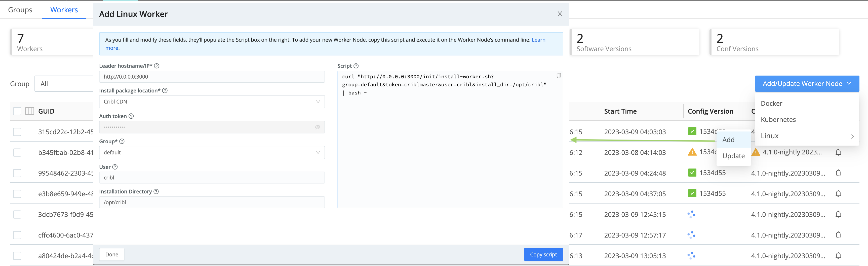The width and height of the screenshot is (868, 266).
Task: Click the warning triangle beside 4.1.0-nightly.2023 version
Action: (756, 152)
